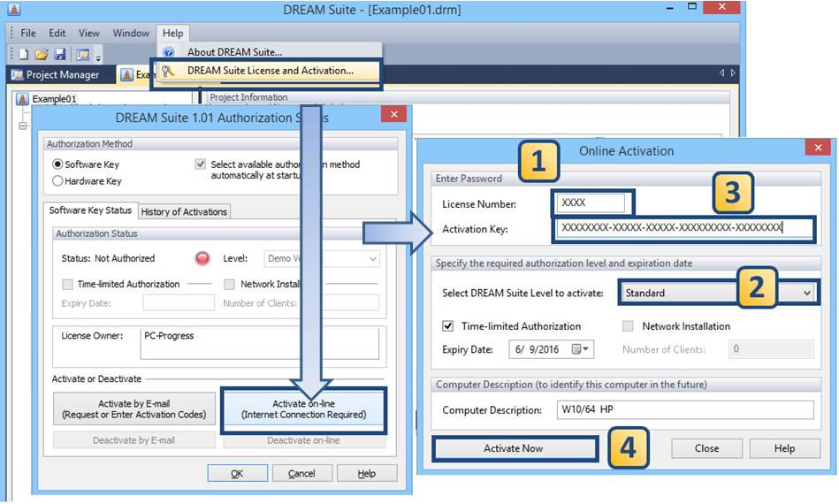Click the Computer Description field
The image size is (839, 504).
tap(685, 410)
